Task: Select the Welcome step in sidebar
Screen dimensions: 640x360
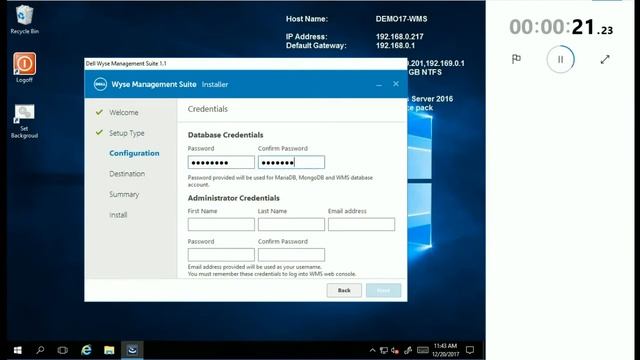Action: [x=124, y=112]
